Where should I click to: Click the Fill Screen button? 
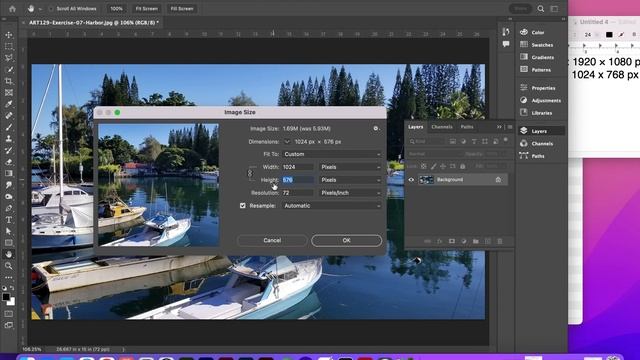pos(182,9)
